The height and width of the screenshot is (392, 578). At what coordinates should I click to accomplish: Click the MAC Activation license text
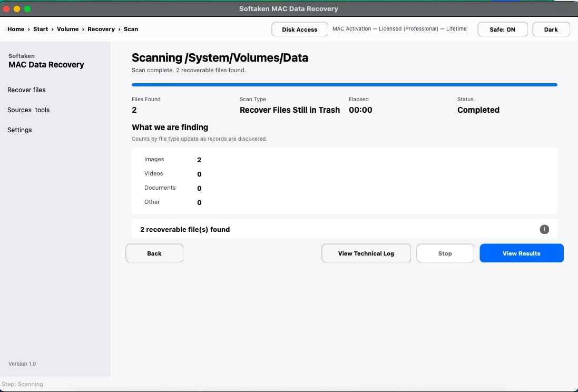(x=399, y=29)
